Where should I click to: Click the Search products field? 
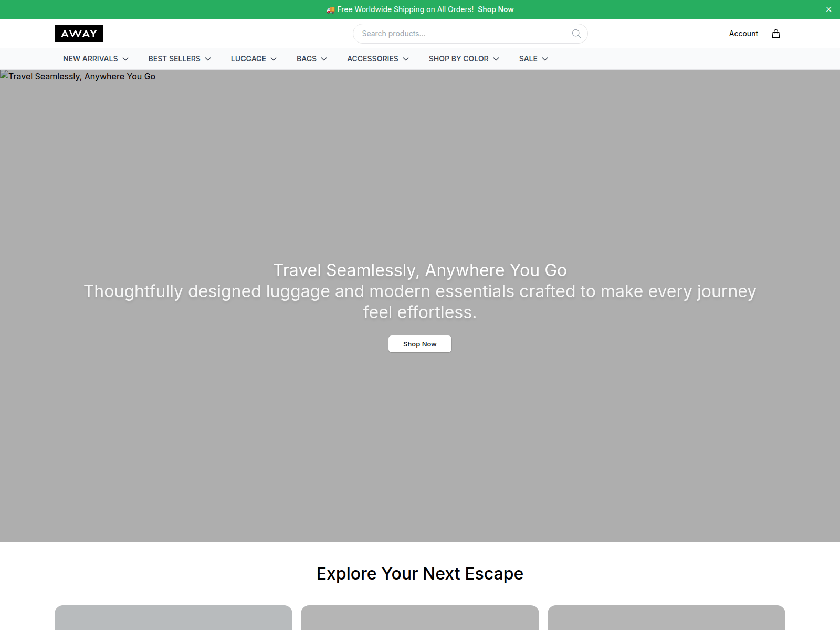[470, 34]
